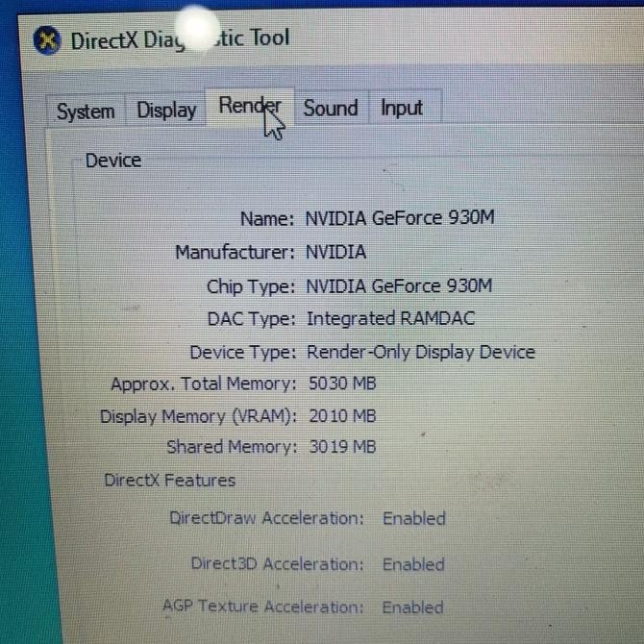Click the DirectX Diagnostic Tool title icon
The width and height of the screenshot is (644, 644).
coord(47,40)
